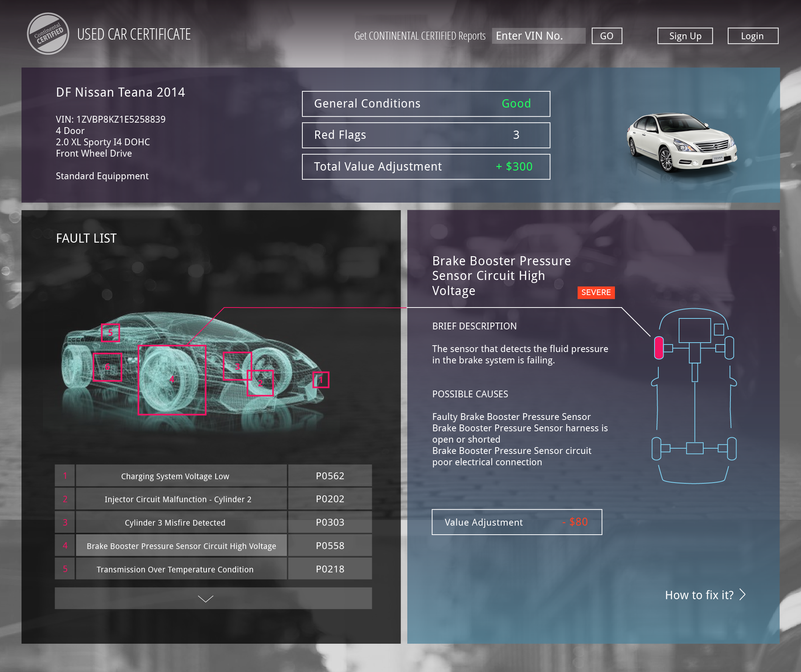Click Get CONTINENTAL CERTIFIED Reports text
The height and width of the screenshot is (672, 801).
coord(420,36)
